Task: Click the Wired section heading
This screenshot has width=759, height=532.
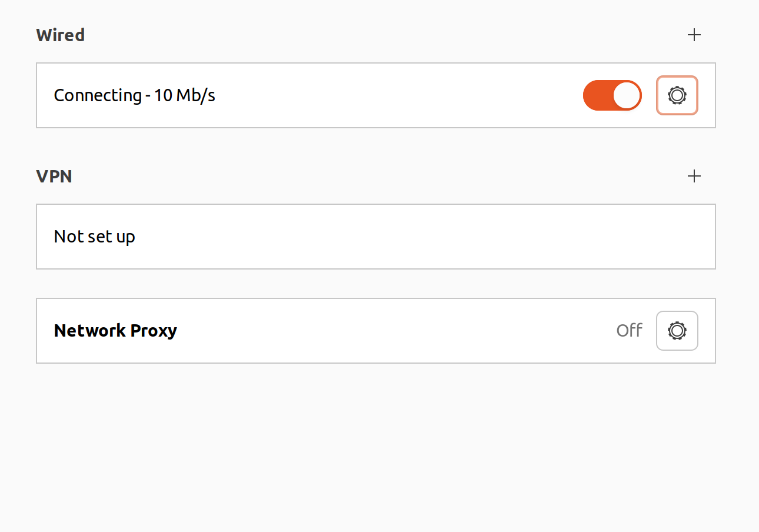Action: (x=60, y=35)
